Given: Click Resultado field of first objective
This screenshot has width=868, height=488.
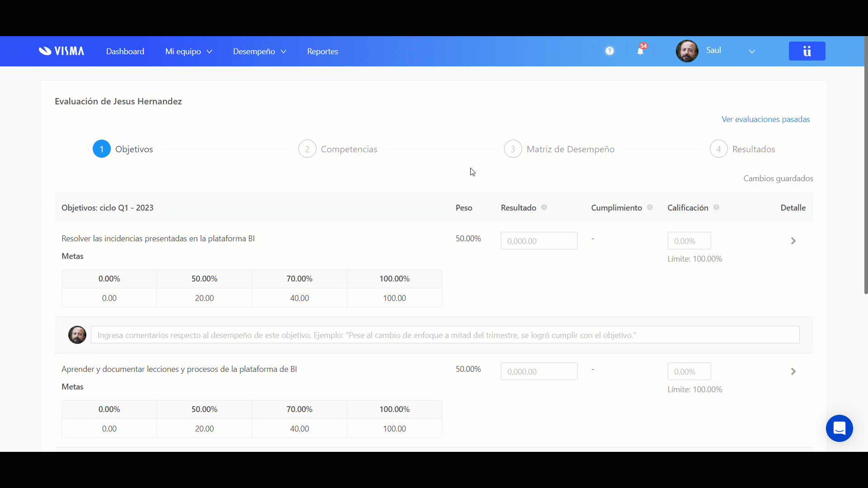Looking at the screenshot, I should click(x=539, y=241).
